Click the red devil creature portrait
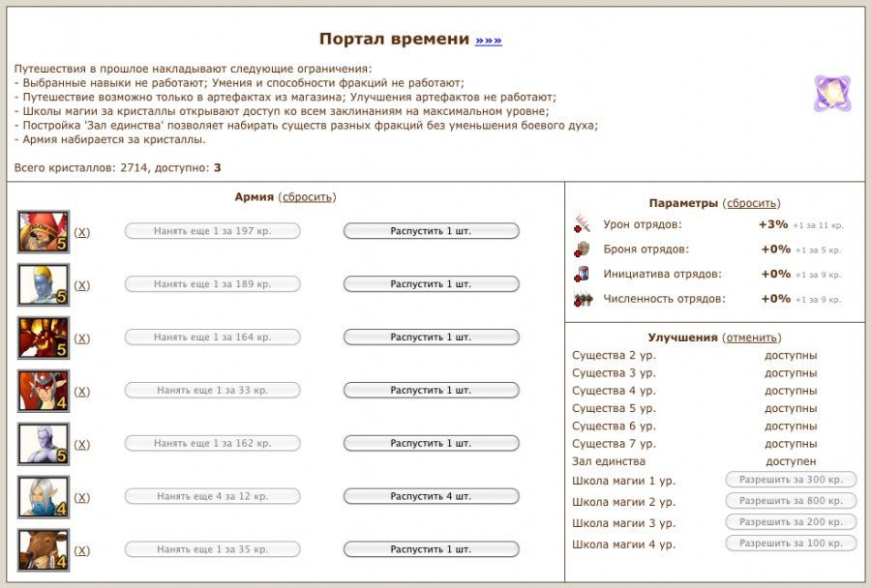Screen dimensions: 871x588 [x=44, y=338]
